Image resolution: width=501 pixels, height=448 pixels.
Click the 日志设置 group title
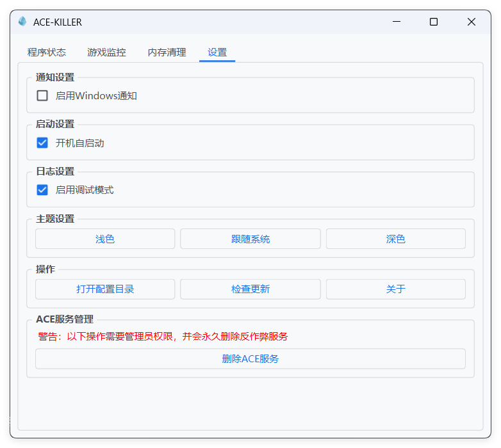55,172
